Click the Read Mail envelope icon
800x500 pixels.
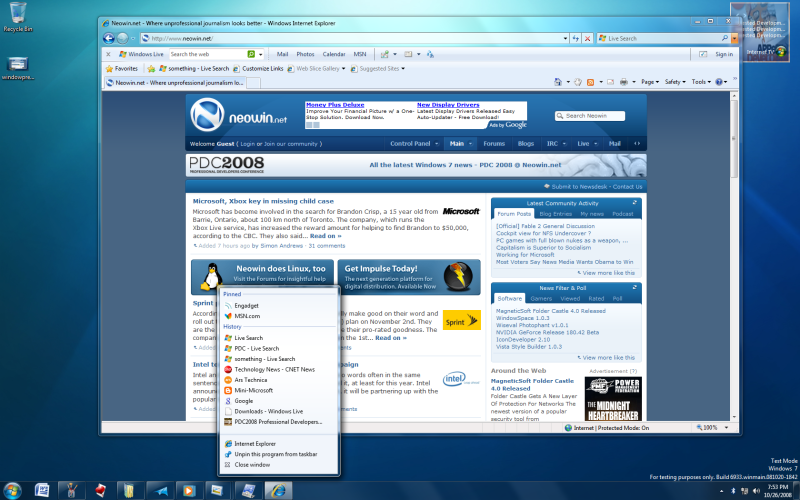pos(610,82)
